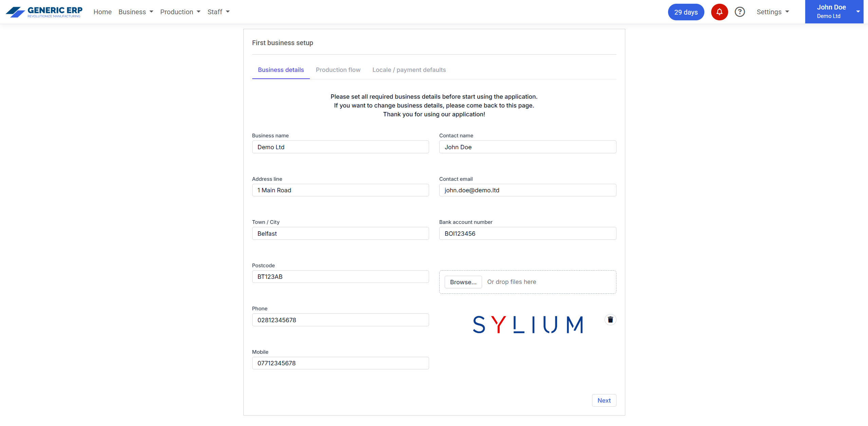This screenshot has width=868, height=426.
Task: Click the Generic ERP logo
Action: tap(44, 12)
